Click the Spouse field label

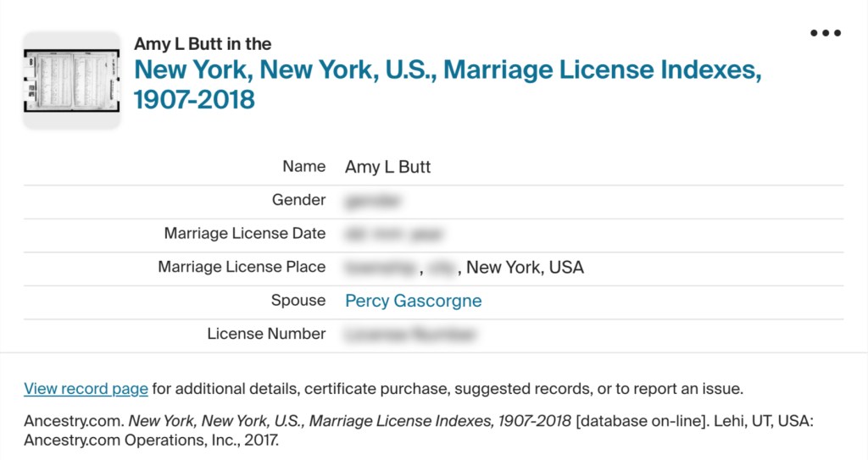pyautogui.click(x=298, y=300)
